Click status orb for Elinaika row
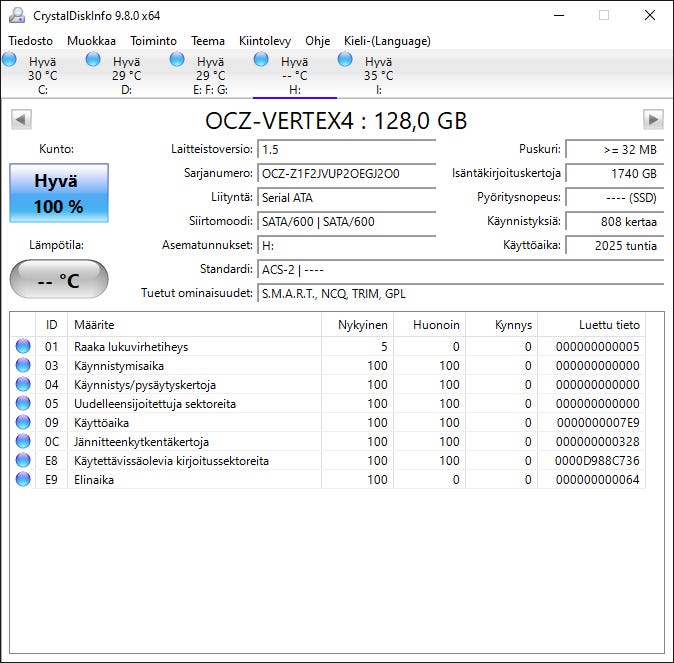This screenshot has height=663, width=674. tap(23, 479)
